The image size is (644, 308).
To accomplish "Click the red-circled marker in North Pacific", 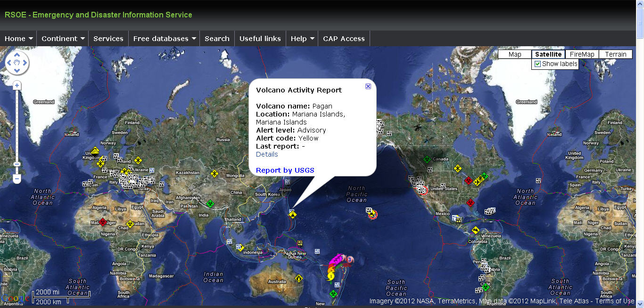I will [373, 215].
